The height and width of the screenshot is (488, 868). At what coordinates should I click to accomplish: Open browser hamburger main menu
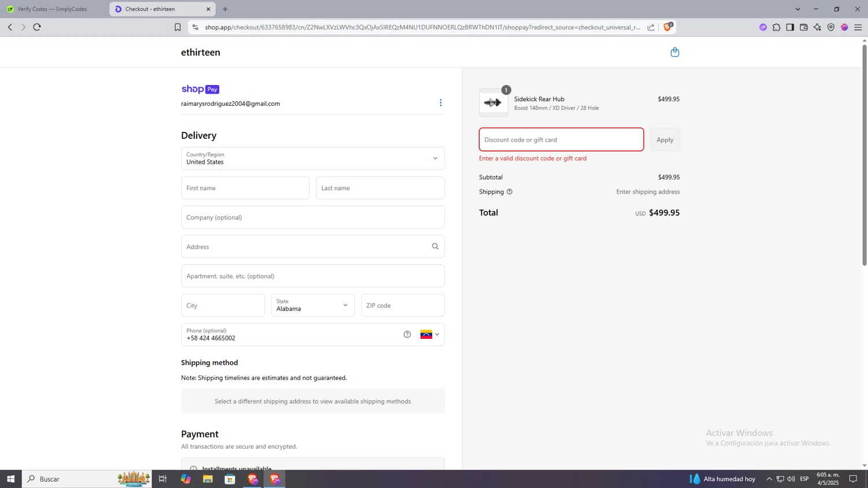[858, 27]
